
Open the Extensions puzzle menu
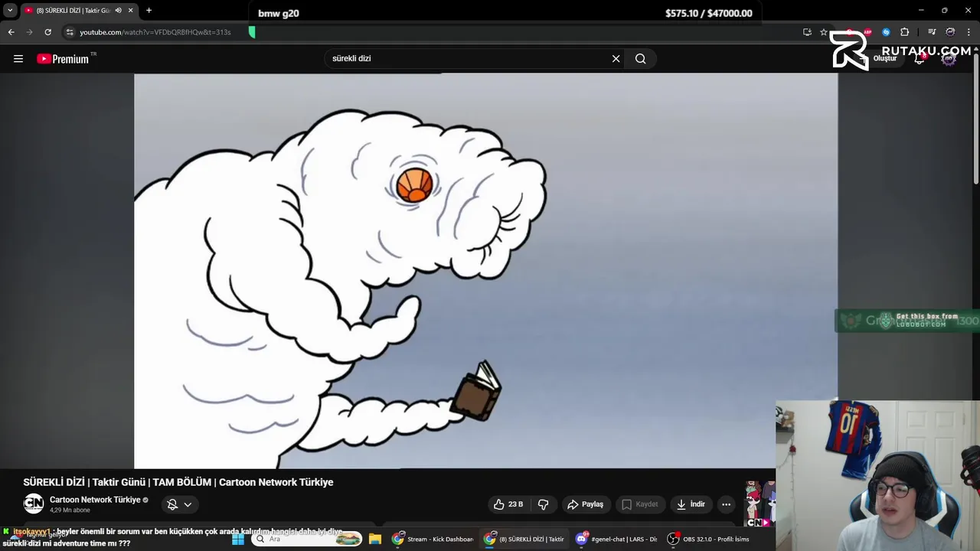[905, 32]
